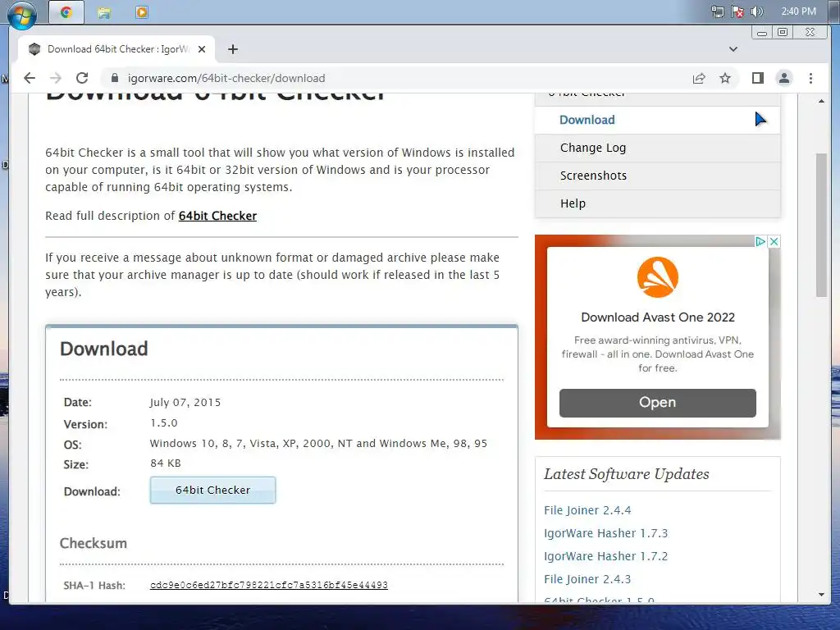The height and width of the screenshot is (630, 840).
Task: Click the volume speaker tray icon
Action: point(756,11)
